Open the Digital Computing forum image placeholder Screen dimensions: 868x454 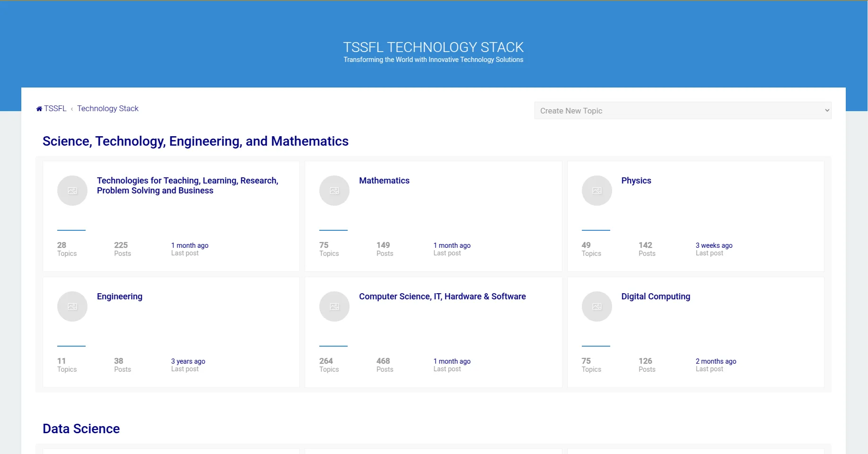(x=597, y=306)
